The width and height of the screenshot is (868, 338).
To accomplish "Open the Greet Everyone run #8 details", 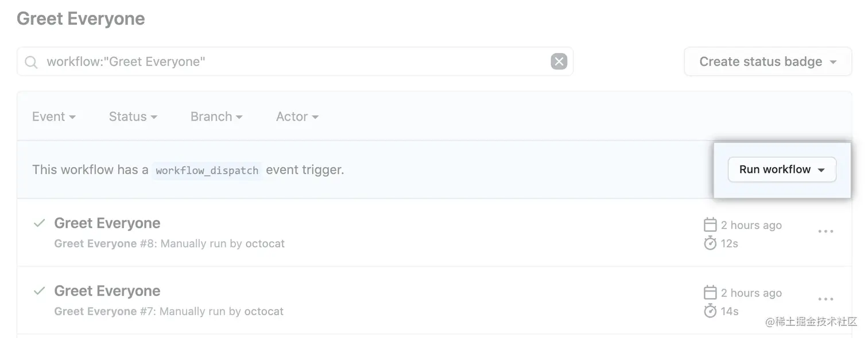I will [x=107, y=223].
